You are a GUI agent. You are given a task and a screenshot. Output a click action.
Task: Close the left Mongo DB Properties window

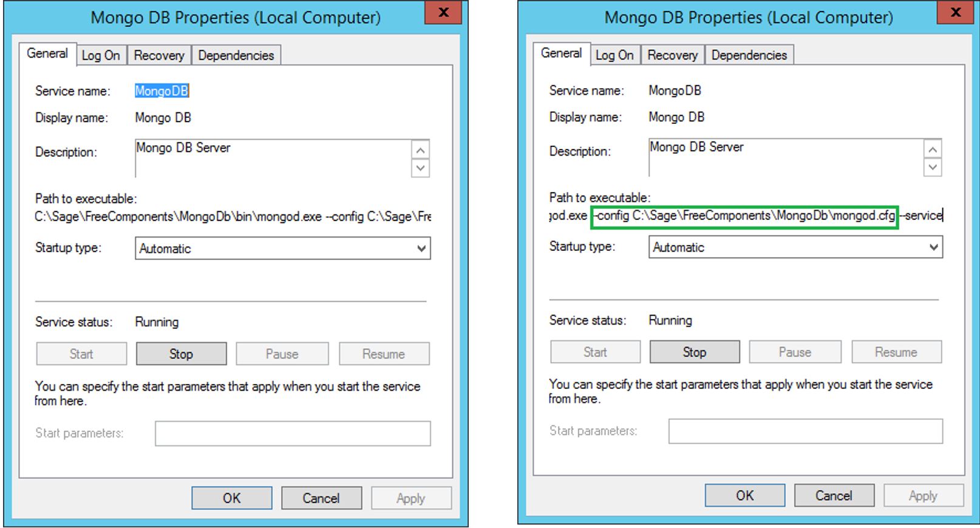pyautogui.click(x=443, y=12)
